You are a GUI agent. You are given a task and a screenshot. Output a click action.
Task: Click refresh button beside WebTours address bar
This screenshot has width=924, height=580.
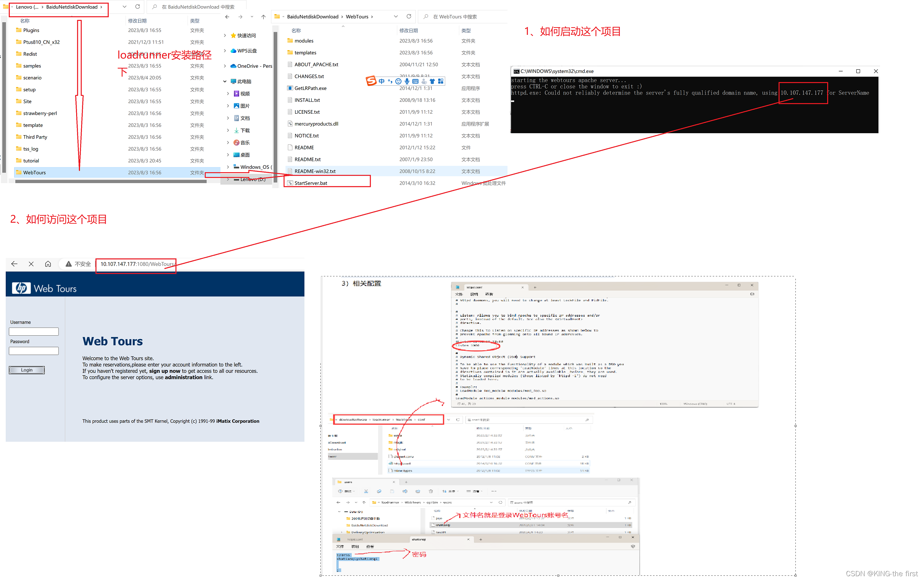pyautogui.click(x=409, y=16)
